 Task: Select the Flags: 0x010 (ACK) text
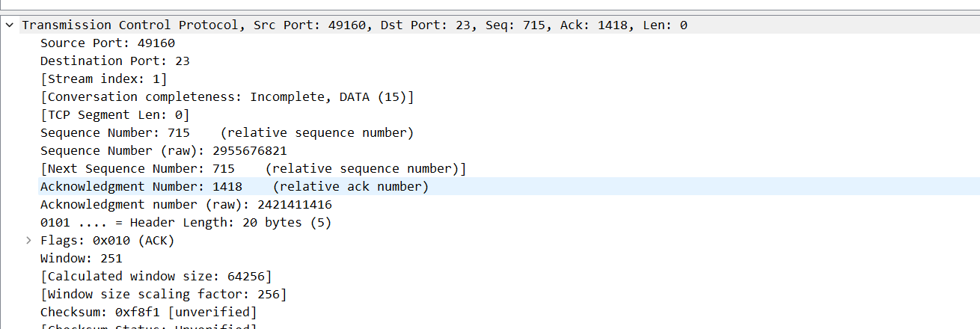(x=108, y=240)
